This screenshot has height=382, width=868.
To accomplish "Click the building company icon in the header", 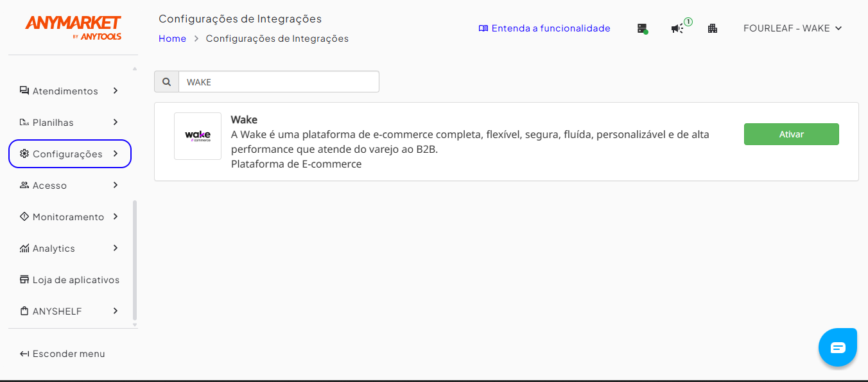I will coord(713,28).
